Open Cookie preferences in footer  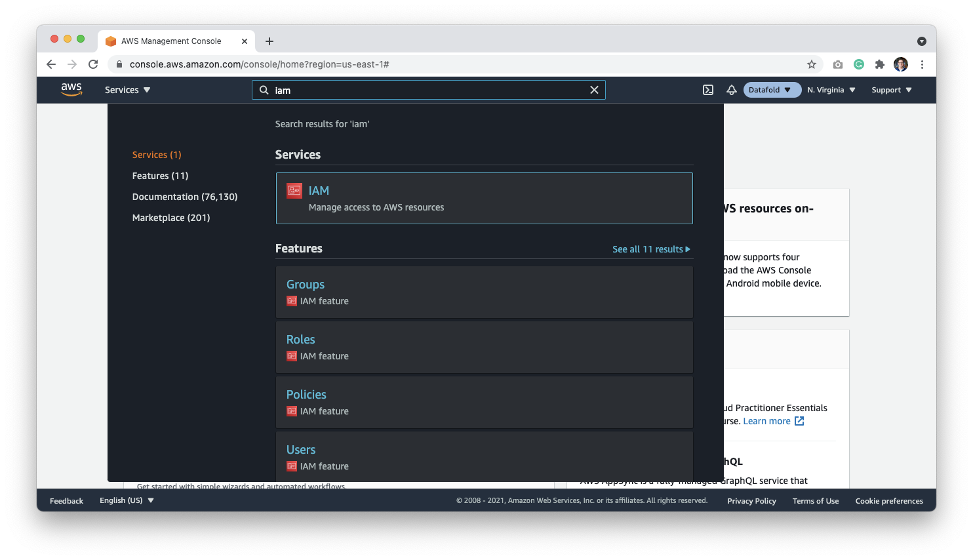pos(889,501)
